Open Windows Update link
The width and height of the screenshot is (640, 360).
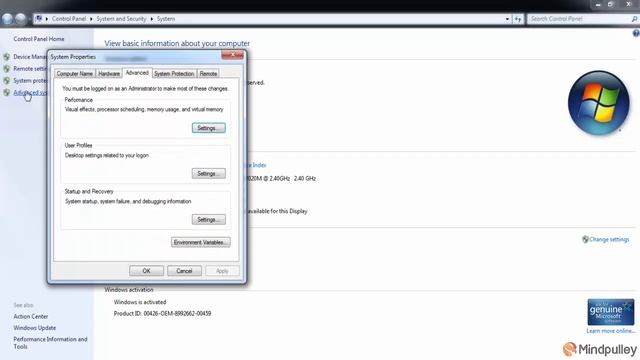pyautogui.click(x=35, y=328)
